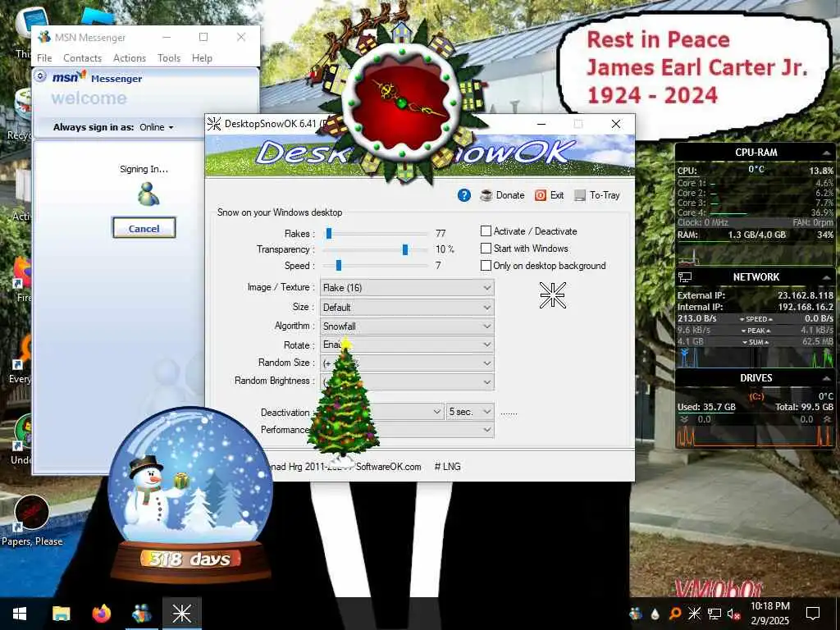Open the Tools menu in MSN Messenger
Image resolution: width=840 pixels, height=630 pixels.
(169, 58)
